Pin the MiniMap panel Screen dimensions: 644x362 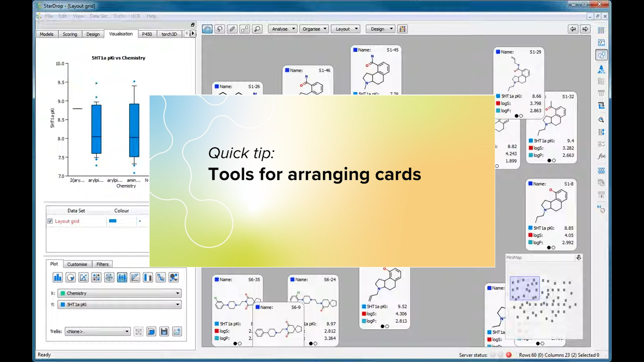point(579,257)
